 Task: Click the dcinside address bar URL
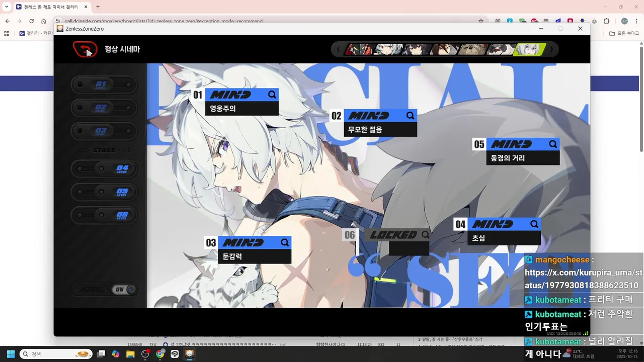[x=164, y=22]
